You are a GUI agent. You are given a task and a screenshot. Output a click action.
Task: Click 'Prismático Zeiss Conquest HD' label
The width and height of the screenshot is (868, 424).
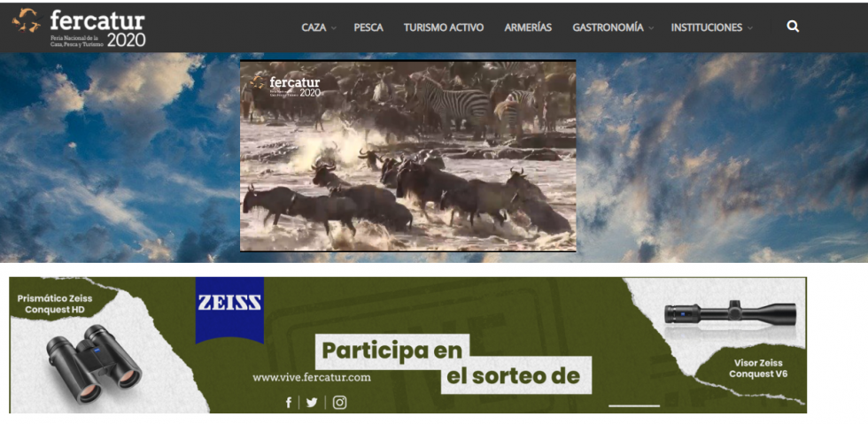[x=55, y=304]
